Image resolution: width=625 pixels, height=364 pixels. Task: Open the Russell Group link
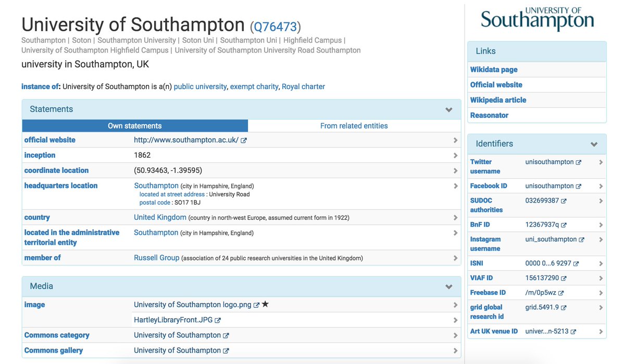[157, 258]
